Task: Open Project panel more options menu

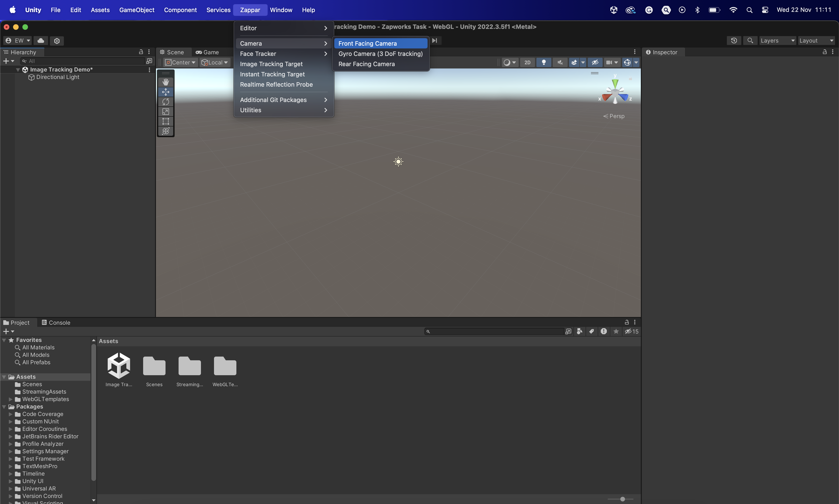Action: click(635, 322)
